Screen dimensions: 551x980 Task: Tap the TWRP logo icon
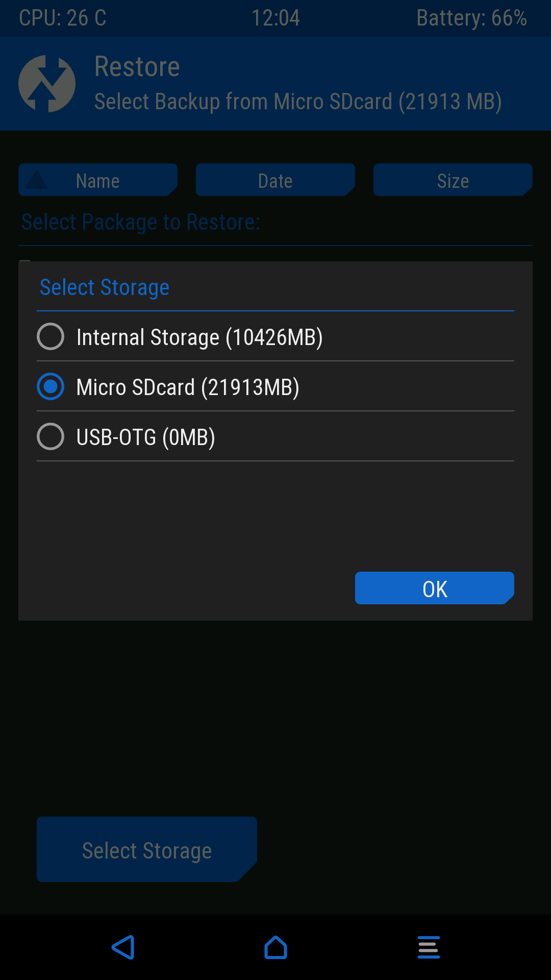coord(47,84)
